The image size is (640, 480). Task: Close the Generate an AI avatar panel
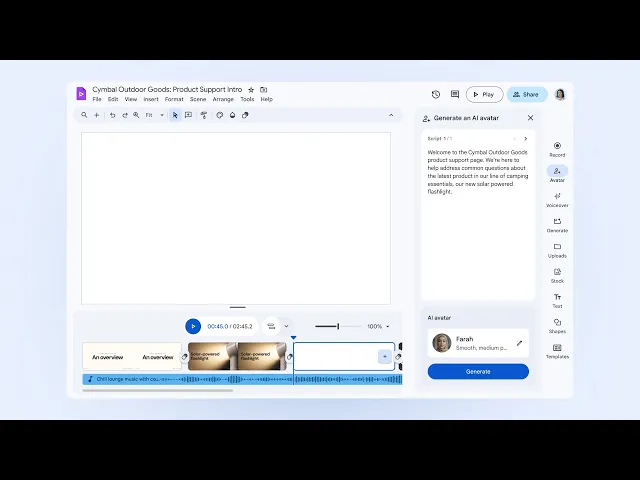pos(530,118)
